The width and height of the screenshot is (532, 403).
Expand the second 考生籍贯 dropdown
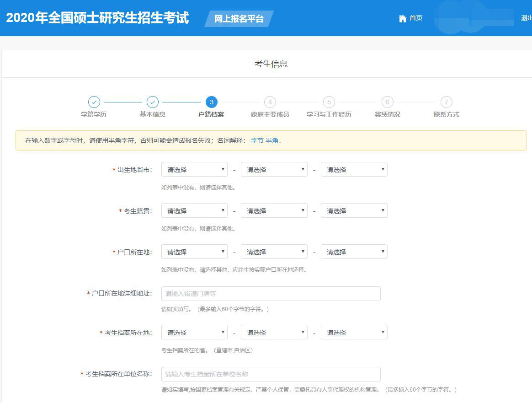pyautogui.click(x=274, y=210)
